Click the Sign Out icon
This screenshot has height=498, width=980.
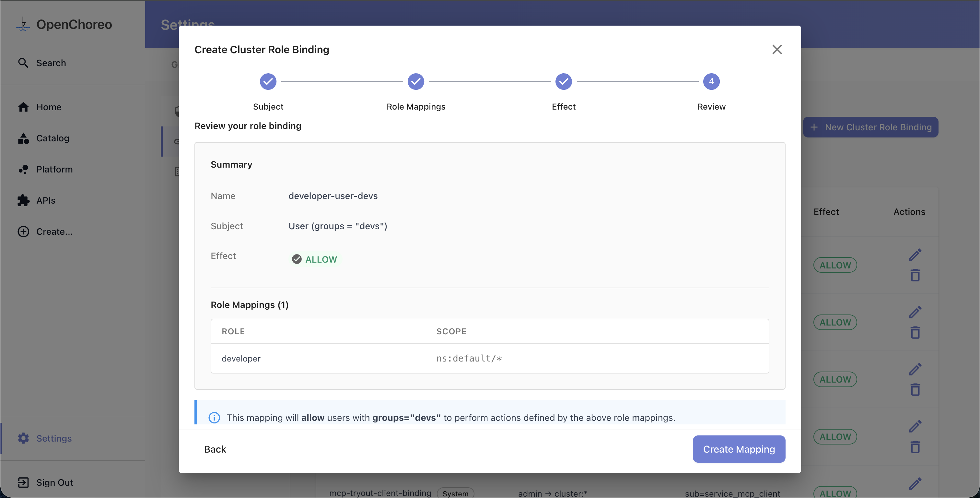23,482
